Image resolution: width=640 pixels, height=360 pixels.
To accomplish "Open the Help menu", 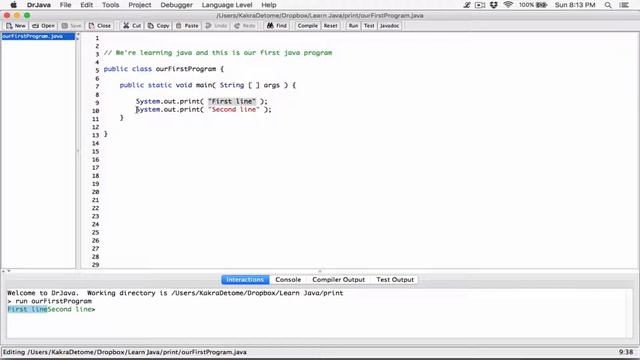I will coord(269,5).
